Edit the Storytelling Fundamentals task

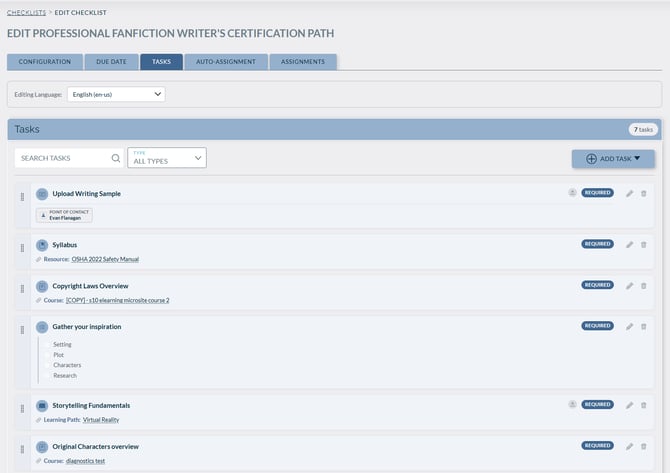tap(629, 405)
